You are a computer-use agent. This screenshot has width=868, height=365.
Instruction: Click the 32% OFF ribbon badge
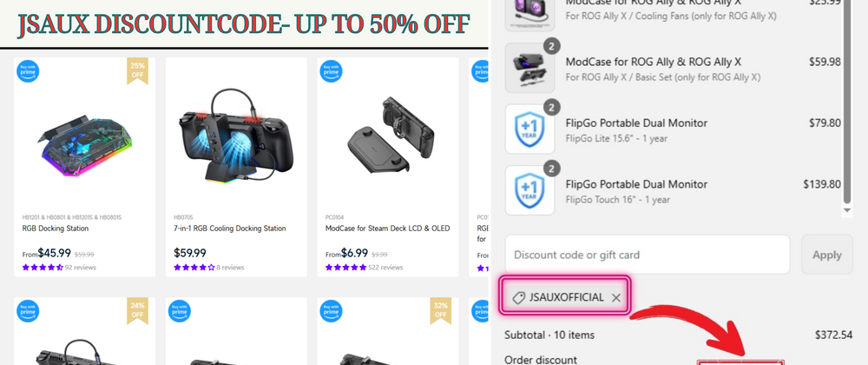441,310
